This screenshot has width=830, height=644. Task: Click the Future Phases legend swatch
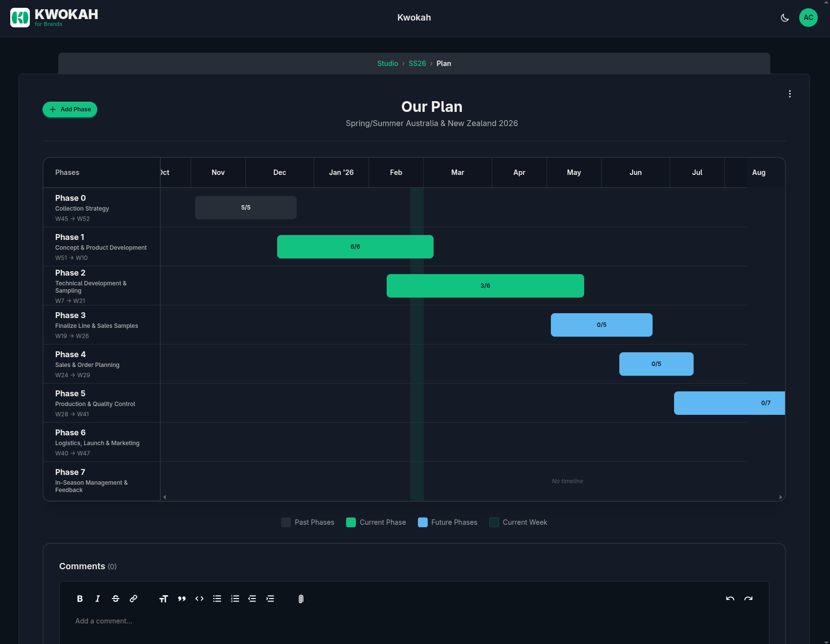pyautogui.click(x=423, y=522)
